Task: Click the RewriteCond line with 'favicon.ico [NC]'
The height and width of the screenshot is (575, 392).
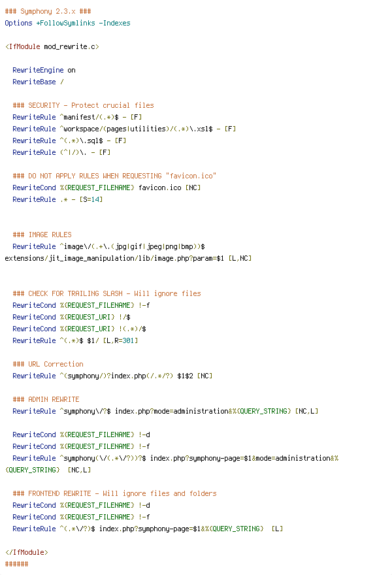Action: (x=106, y=188)
